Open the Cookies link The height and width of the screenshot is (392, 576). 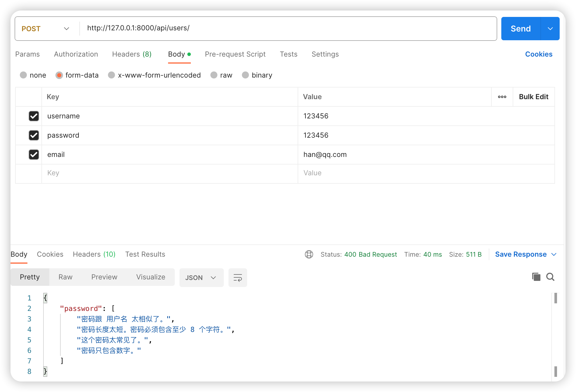539,54
